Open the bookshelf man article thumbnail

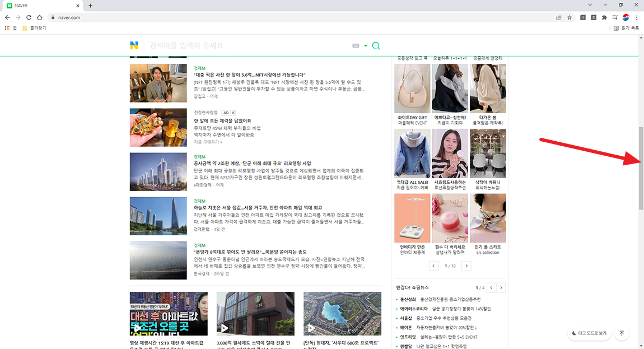(x=158, y=83)
